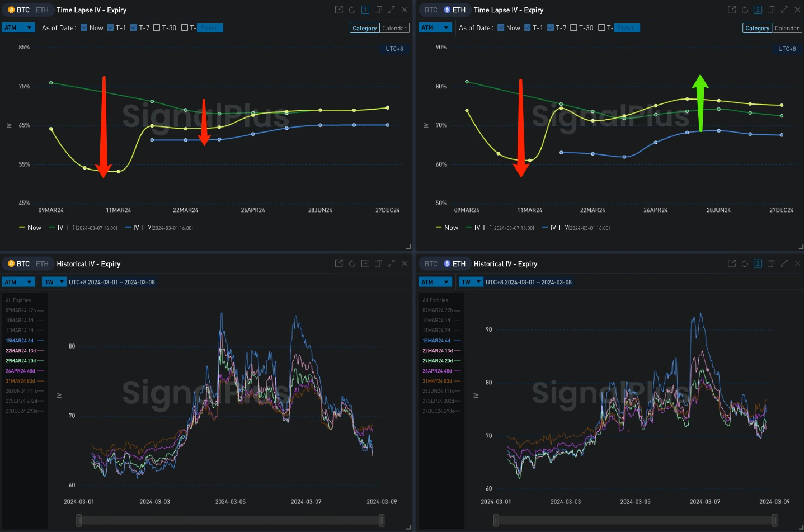
Task: Expand BTC Time Lapse panel to fullscreen
Action: coord(392,10)
